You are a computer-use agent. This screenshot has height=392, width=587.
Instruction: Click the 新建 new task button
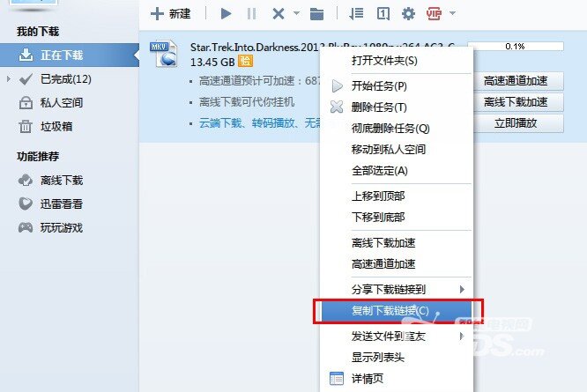(171, 14)
